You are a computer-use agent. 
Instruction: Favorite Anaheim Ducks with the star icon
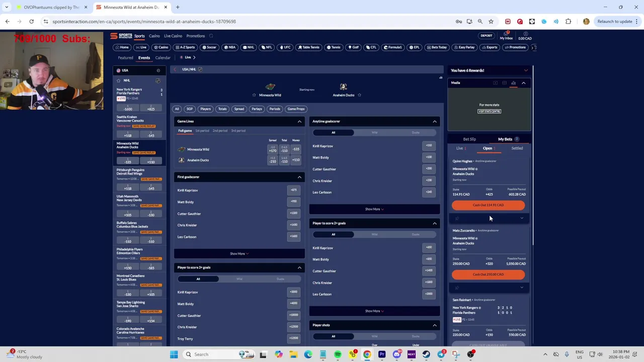click(359, 95)
